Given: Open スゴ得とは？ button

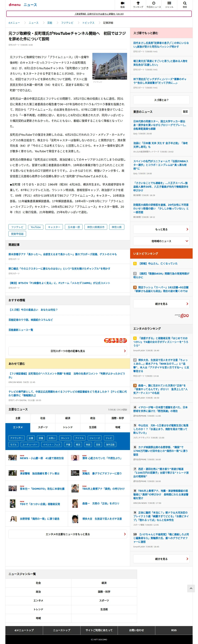Looking at the screenshot, I should [x=161, y=100].
